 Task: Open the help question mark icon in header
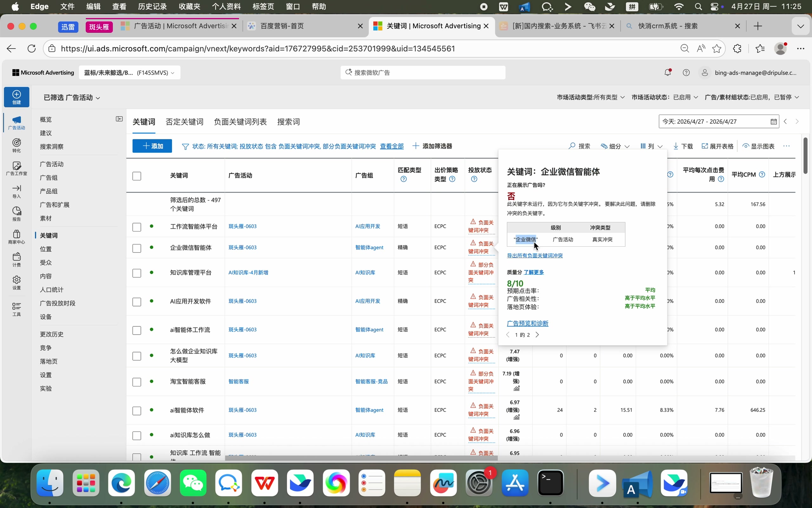click(686, 73)
